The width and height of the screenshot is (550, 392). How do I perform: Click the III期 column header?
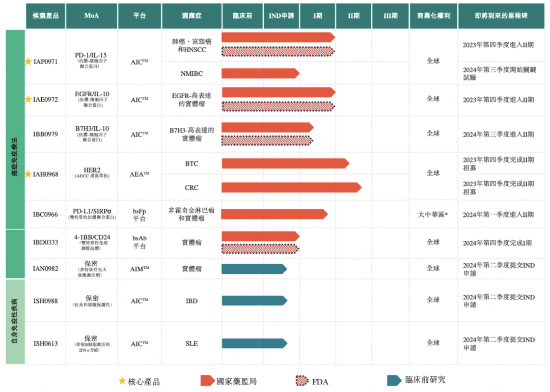[391, 16]
